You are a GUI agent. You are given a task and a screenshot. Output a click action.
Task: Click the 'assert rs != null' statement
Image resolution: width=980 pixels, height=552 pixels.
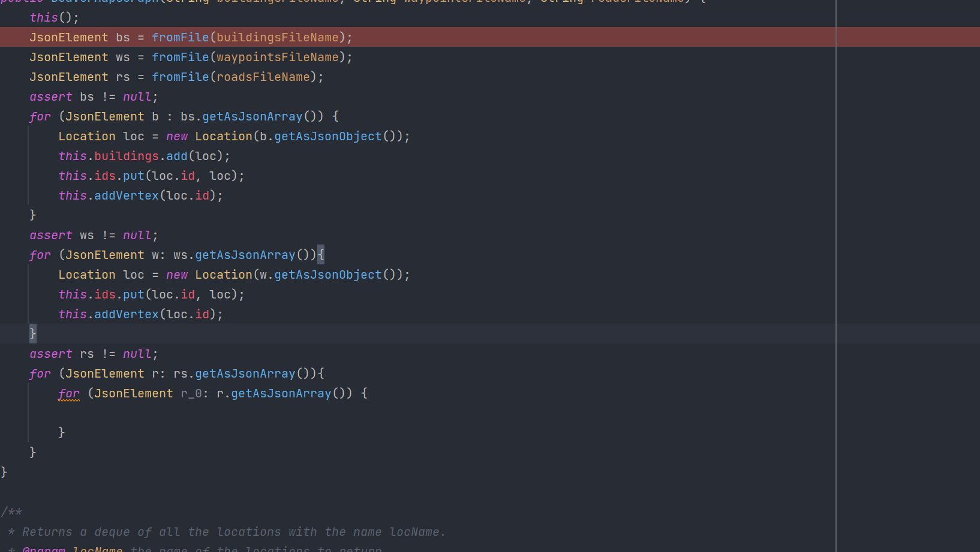pos(94,354)
